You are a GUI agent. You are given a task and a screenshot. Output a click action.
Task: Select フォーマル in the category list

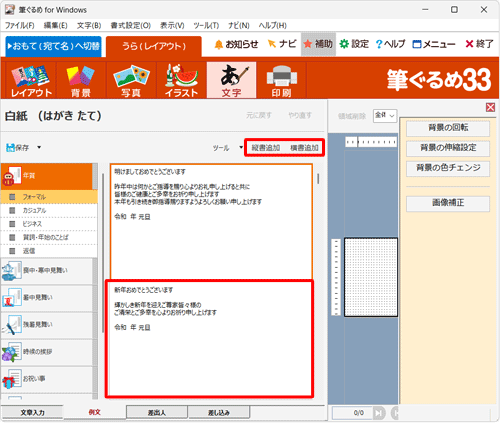(x=49, y=197)
